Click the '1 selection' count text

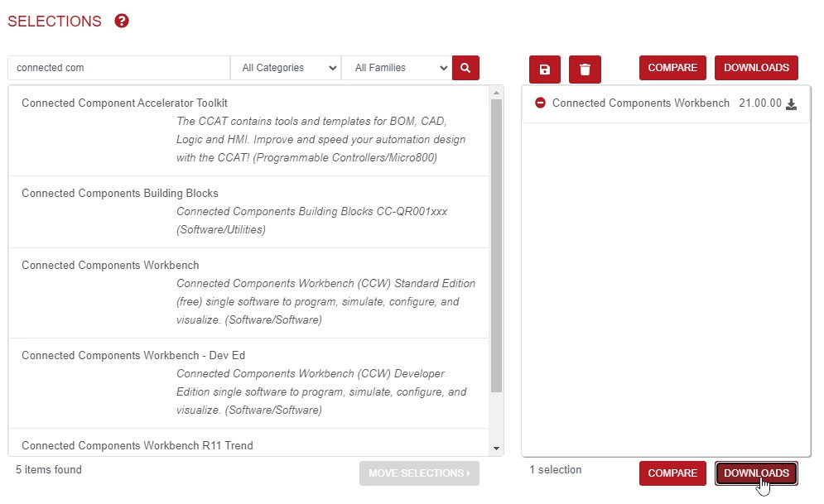pyautogui.click(x=556, y=470)
